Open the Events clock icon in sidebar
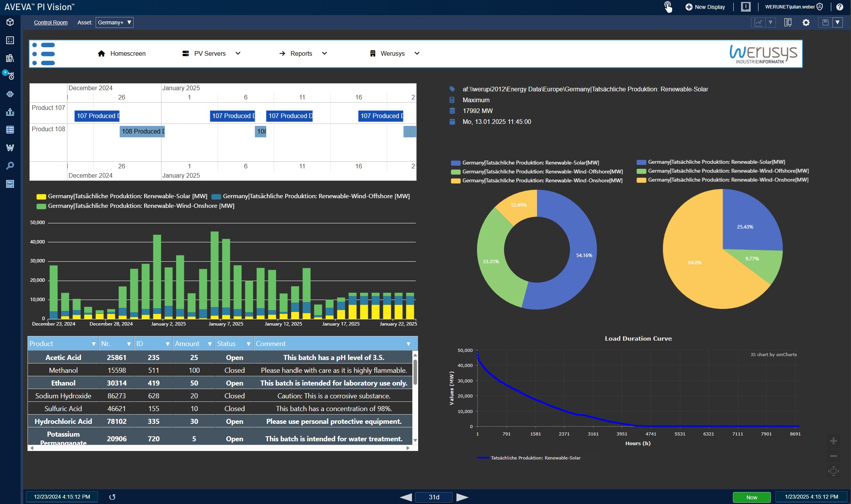The width and height of the screenshot is (851, 504). (10, 76)
